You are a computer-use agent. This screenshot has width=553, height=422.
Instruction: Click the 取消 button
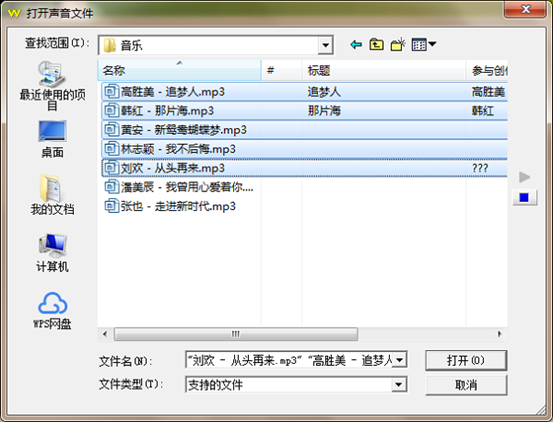point(466,385)
